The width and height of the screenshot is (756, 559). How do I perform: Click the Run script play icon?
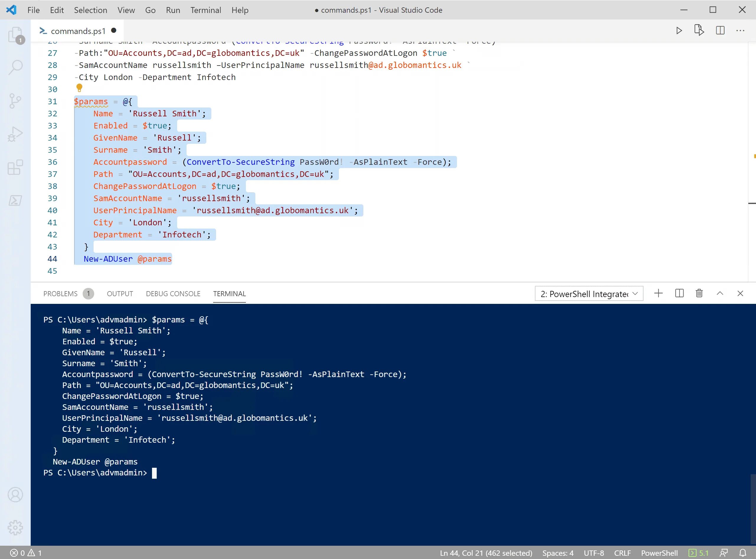pyautogui.click(x=679, y=31)
